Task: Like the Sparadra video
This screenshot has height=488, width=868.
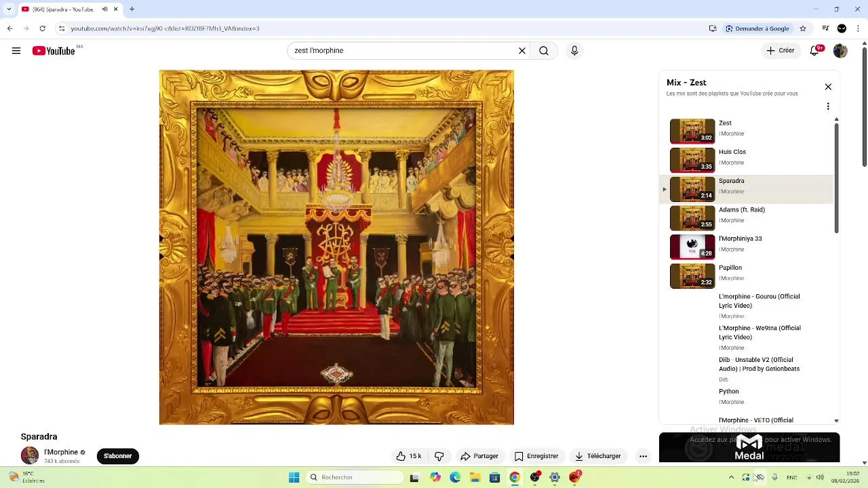Action: click(x=409, y=456)
